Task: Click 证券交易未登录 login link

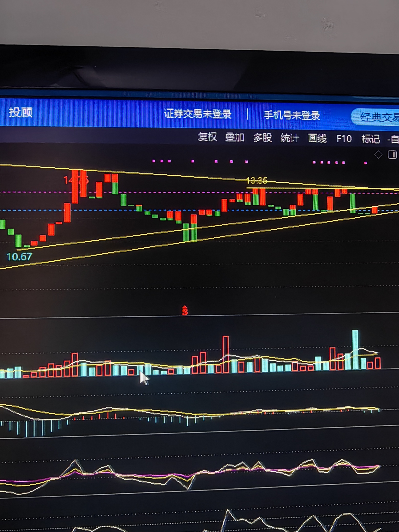Action: pos(197,114)
